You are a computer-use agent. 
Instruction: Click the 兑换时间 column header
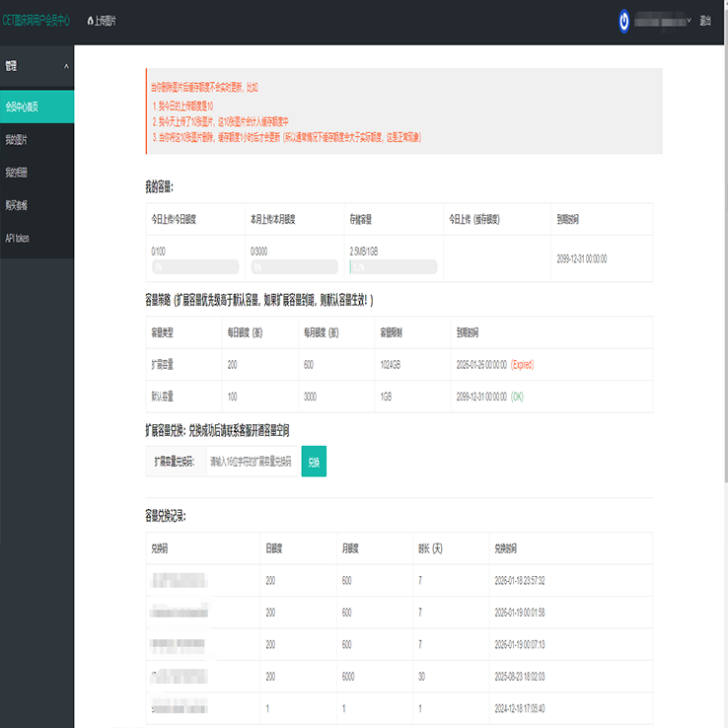tap(505, 547)
